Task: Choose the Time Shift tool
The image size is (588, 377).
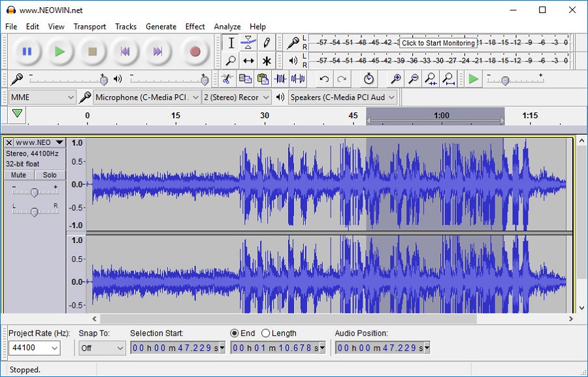Action: (x=248, y=61)
